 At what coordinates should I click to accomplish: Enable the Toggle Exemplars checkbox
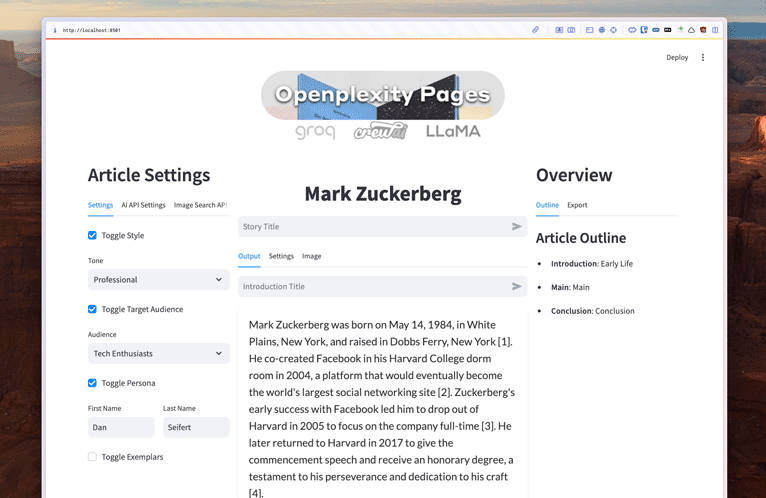pyautogui.click(x=92, y=456)
